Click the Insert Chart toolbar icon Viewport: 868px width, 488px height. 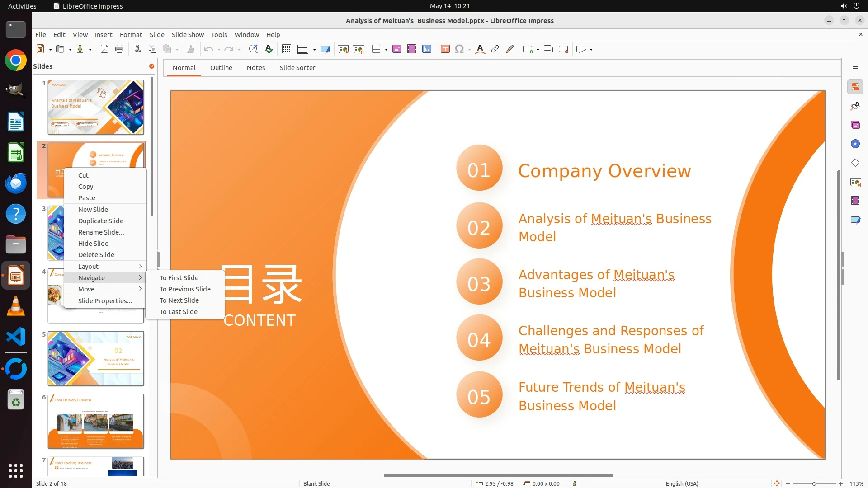[427, 49]
